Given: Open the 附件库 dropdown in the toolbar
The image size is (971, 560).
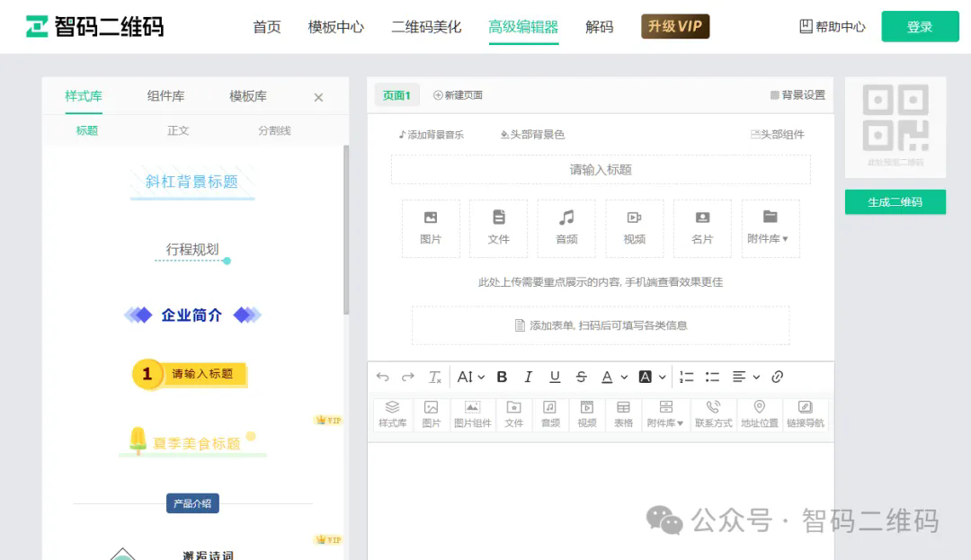Looking at the screenshot, I should 665,413.
